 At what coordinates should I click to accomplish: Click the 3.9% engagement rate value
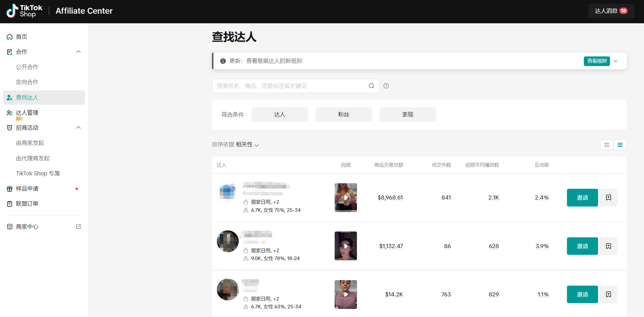(x=542, y=246)
